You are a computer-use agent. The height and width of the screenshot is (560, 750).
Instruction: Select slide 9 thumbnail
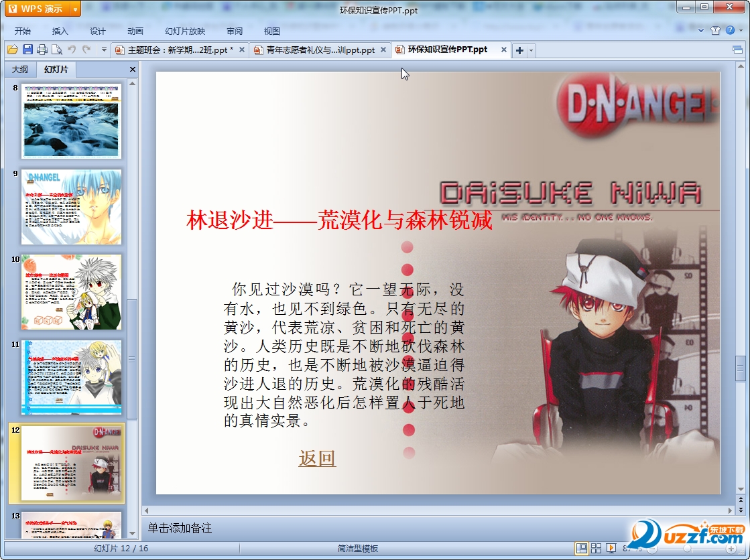71,206
